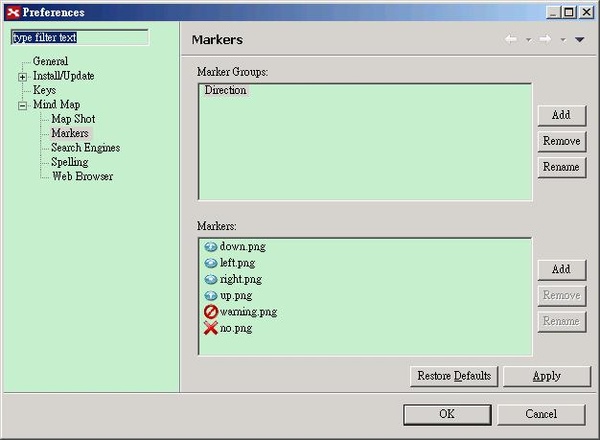Cancel the Preferences dialog
600x440 pixels.
point(541,414)
